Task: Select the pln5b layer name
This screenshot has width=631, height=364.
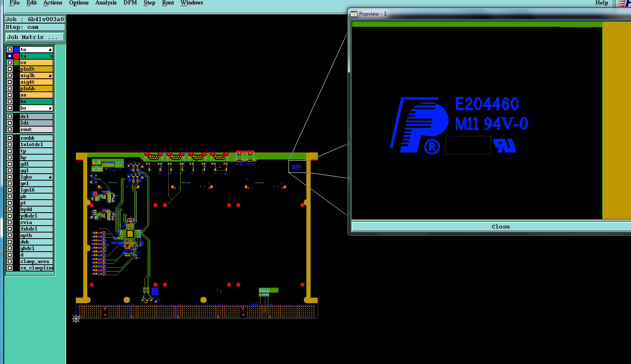Action: coord(37,88)
